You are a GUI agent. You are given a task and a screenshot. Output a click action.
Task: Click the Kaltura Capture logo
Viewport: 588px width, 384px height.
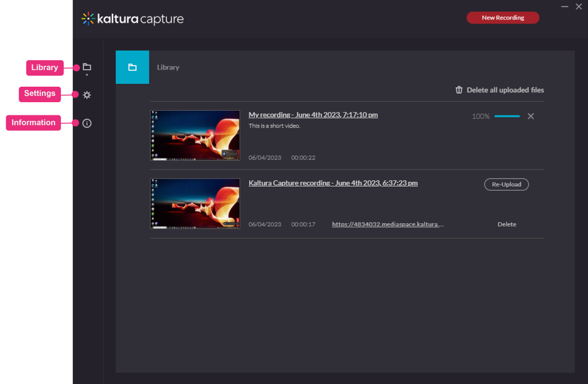click(133, 19)
